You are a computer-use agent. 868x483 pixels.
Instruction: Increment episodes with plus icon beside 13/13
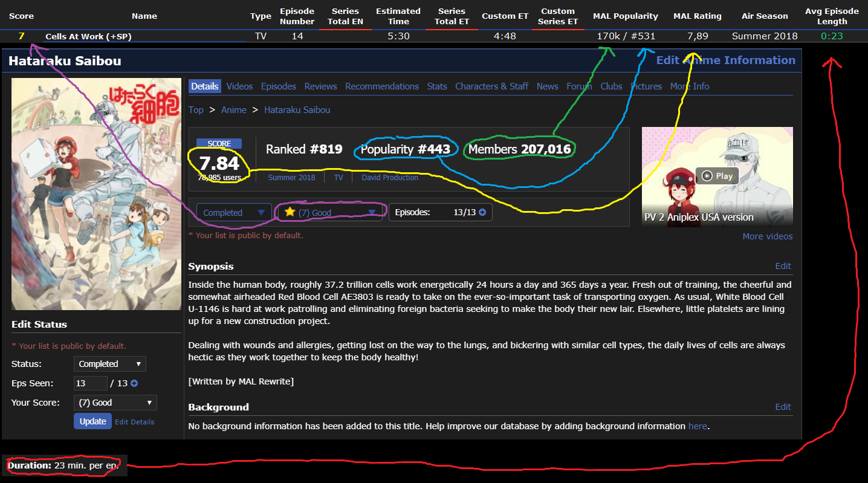(x=482, y=213)
